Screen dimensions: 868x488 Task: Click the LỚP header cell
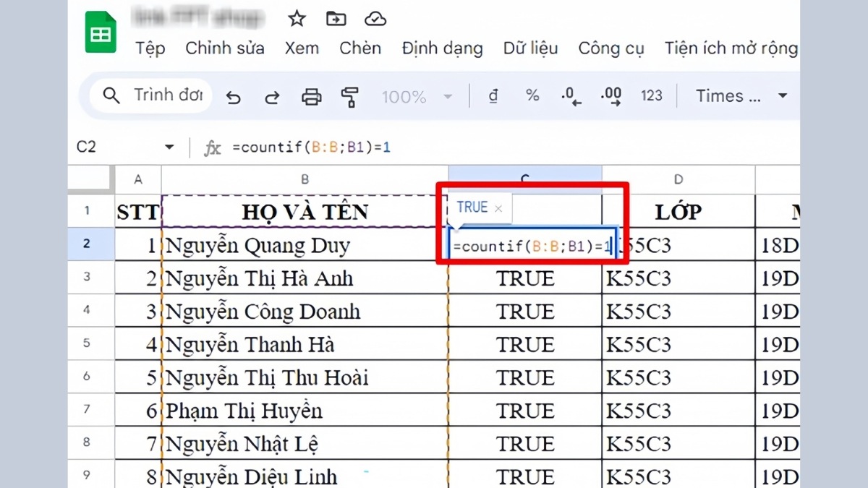pyautogui.click(x=678, y=211)
